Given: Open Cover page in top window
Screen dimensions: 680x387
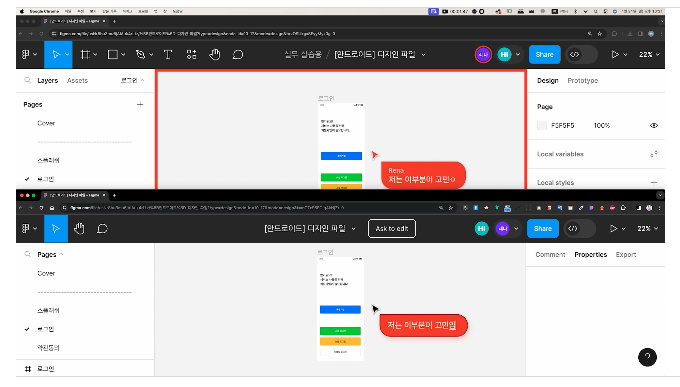Looking at the screenshot, I should (46, 123).
